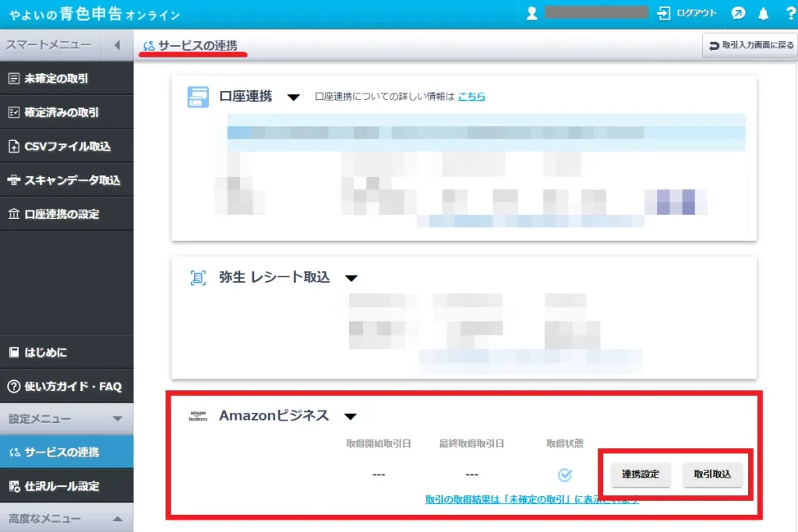Screen dimensions: 798x532
Task: Select CSVファイル取込 menu item
Action: [x=67, y=146]
